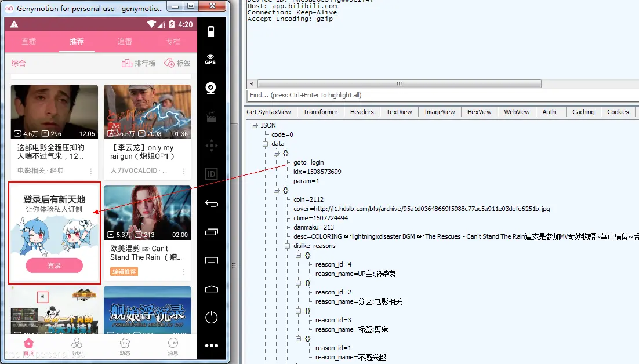Open the camera widget in Genymotion sidebar
The height and width of the screenshot is (364, 639).
click(211, 88)
